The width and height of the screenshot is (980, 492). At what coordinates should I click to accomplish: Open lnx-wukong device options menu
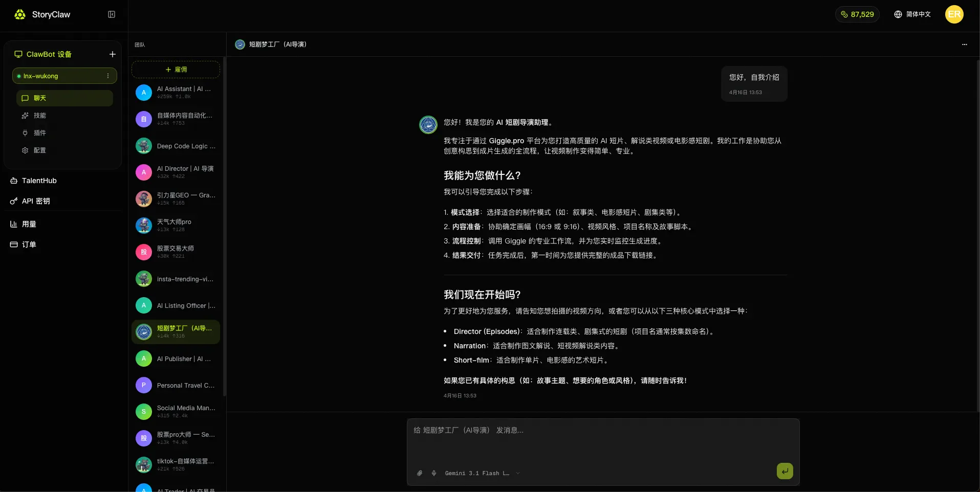click(108, 76)
